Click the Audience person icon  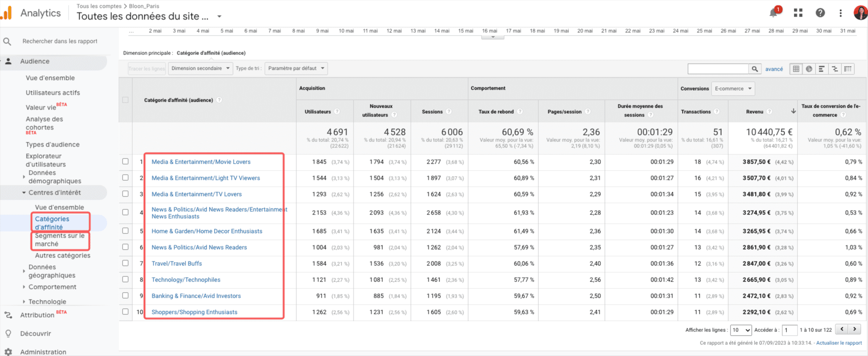8,61
